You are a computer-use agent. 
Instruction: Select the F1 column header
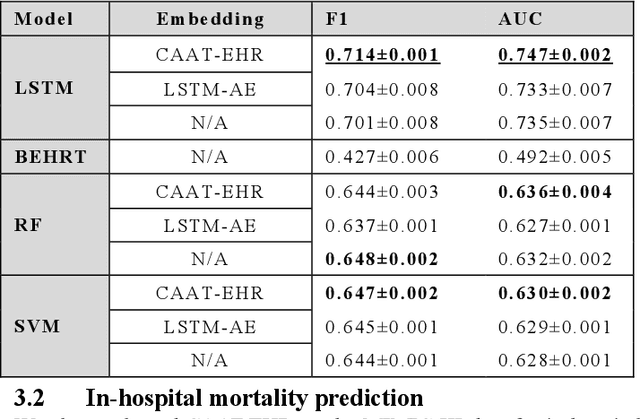point(338,19)
